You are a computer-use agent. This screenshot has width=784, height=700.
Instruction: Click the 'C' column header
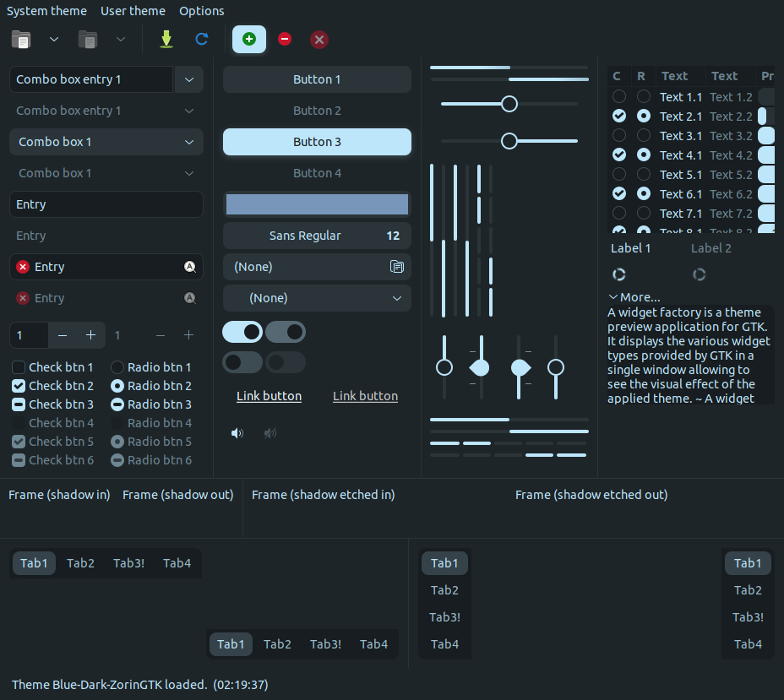(x=619, y=76)
